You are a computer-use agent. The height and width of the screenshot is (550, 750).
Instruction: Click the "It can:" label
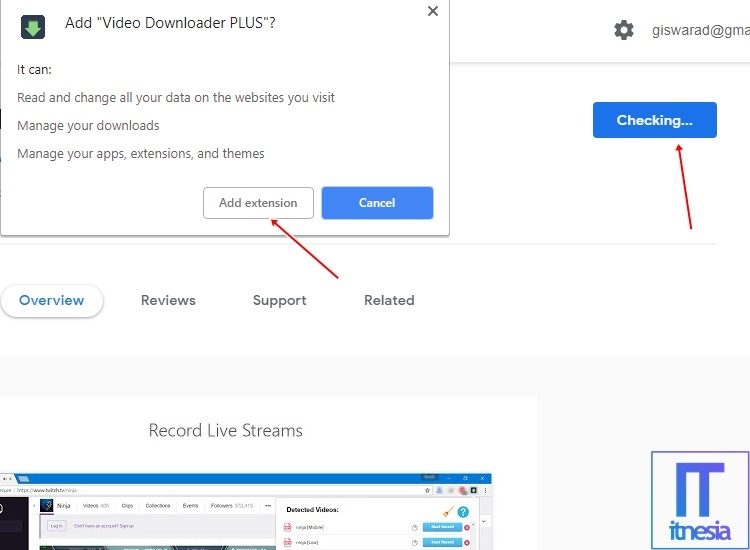coord(34,70)
